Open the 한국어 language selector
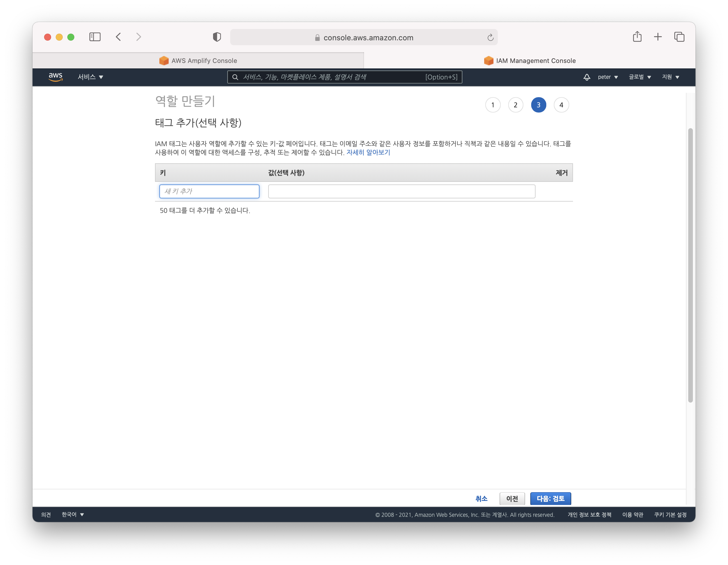 click(73, 514)
